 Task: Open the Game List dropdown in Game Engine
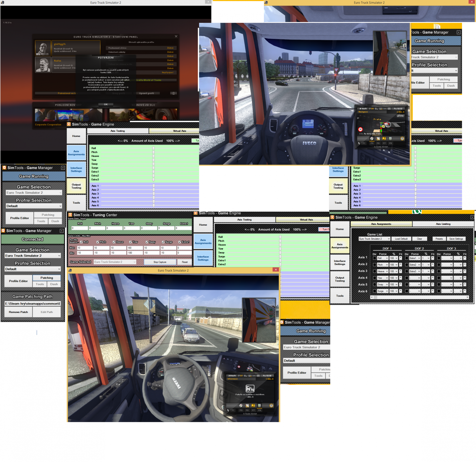[x=374, y=238]
